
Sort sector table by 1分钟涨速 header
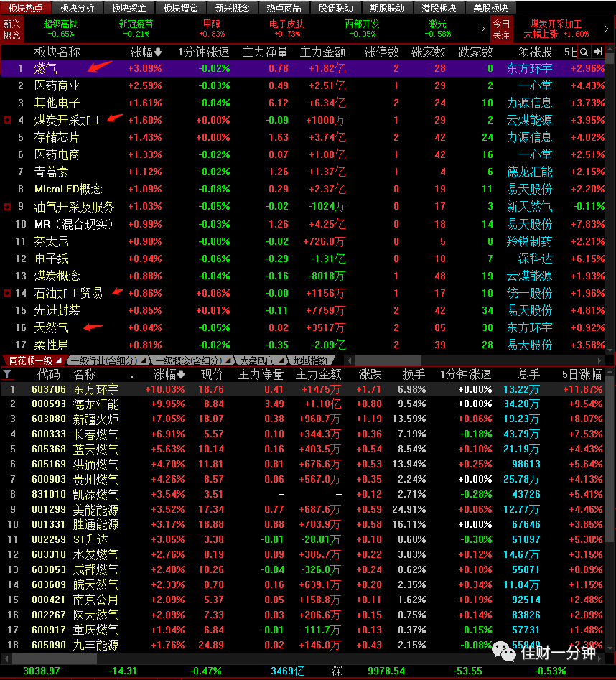tap(203, 52)
